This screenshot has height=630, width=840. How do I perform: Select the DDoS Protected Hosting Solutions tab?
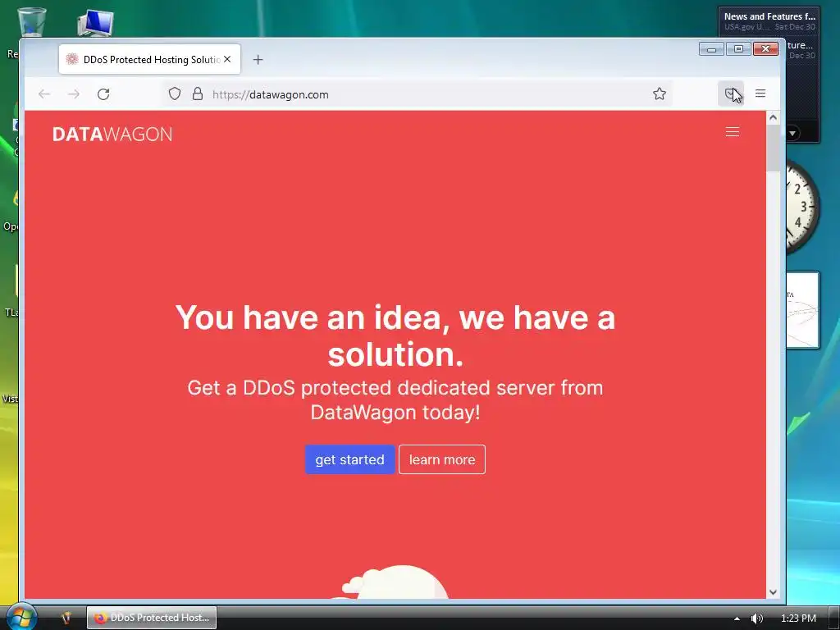point(149,59)
